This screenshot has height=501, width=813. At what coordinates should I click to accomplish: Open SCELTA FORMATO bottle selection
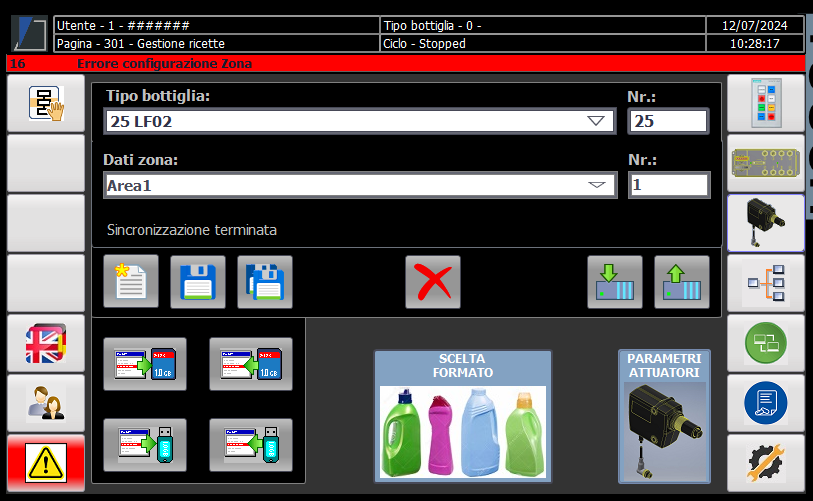pyautogui.click(x=462, y=416)
